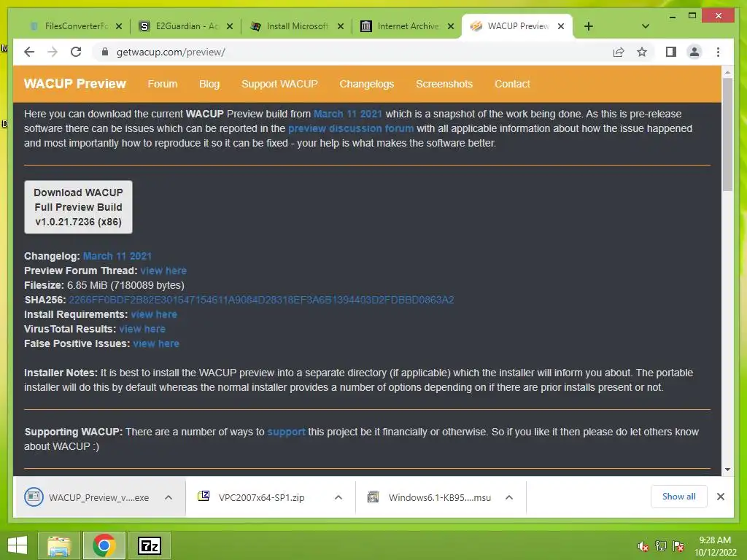The height and width of the screenshot is (560, 747).
Task: Switch to Install Microsoft tab
Action: 297,26
